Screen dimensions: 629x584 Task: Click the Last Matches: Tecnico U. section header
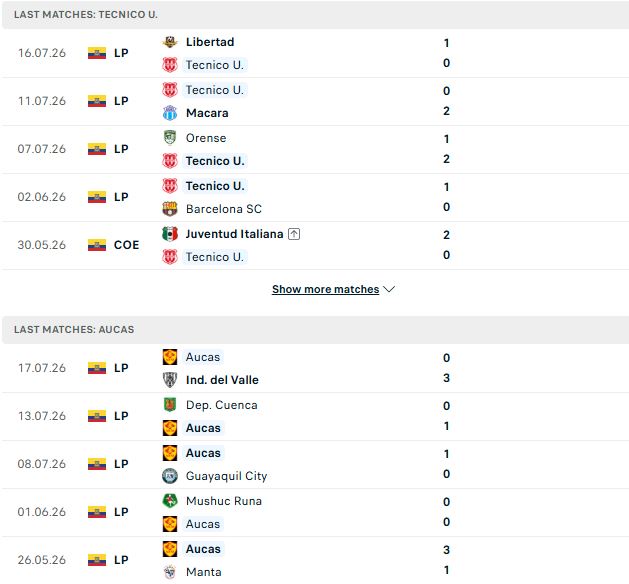(x=314, y=14)
